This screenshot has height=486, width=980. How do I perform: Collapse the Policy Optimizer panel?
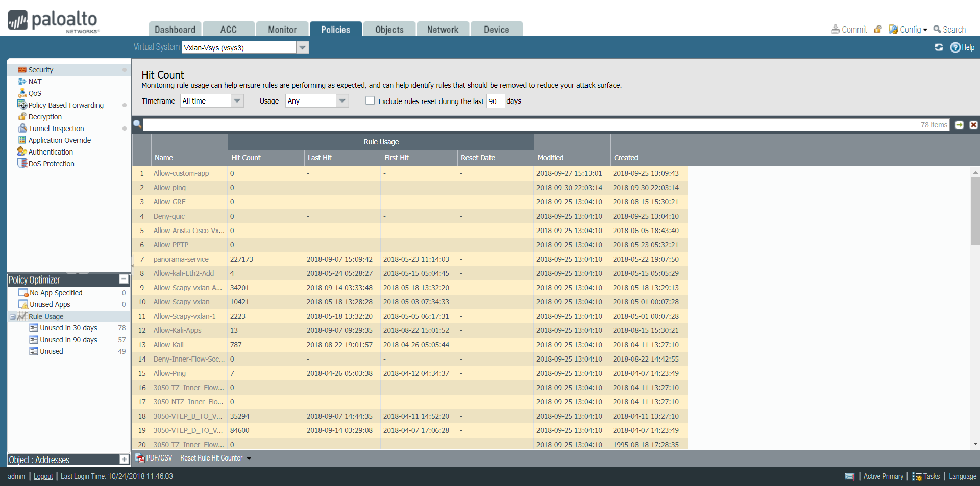[124, 279]
